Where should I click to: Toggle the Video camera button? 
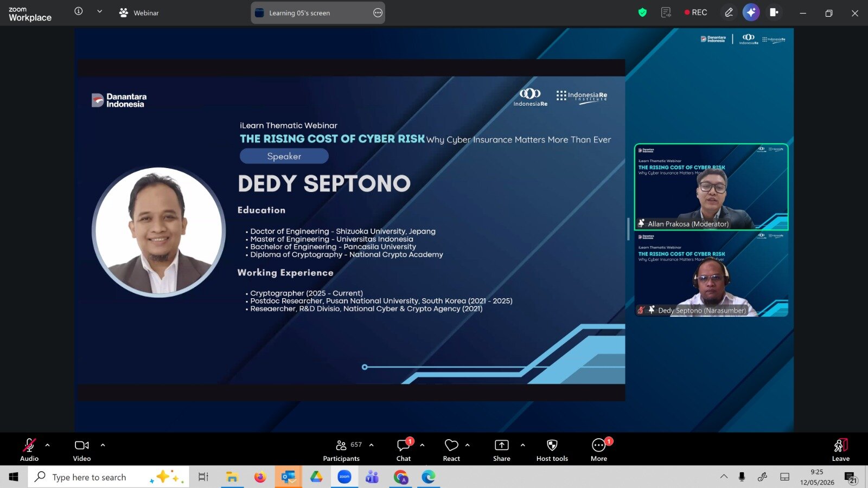(x=82, y=450)
